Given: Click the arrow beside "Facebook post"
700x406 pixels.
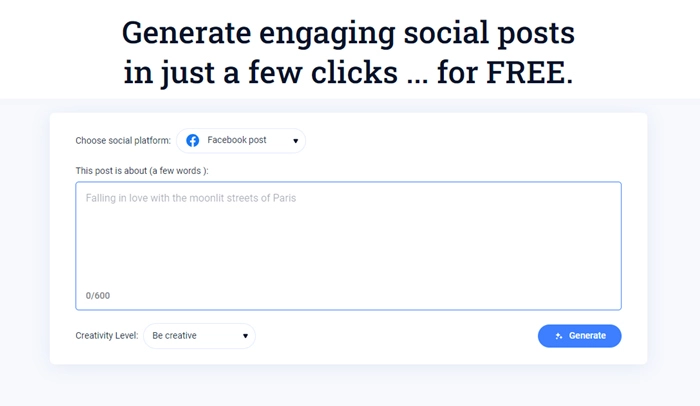Looking at the screenshot, I should tap(295, 141).
